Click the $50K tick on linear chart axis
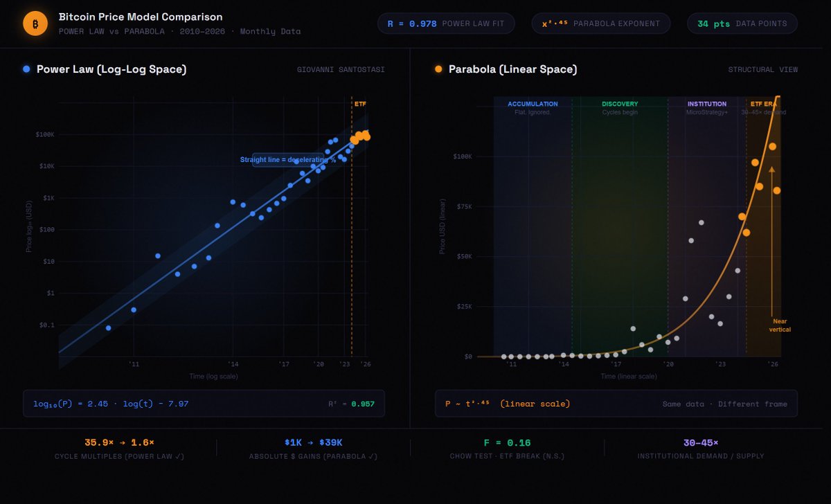This screenshot has height=504, width=831. [463, 256]
